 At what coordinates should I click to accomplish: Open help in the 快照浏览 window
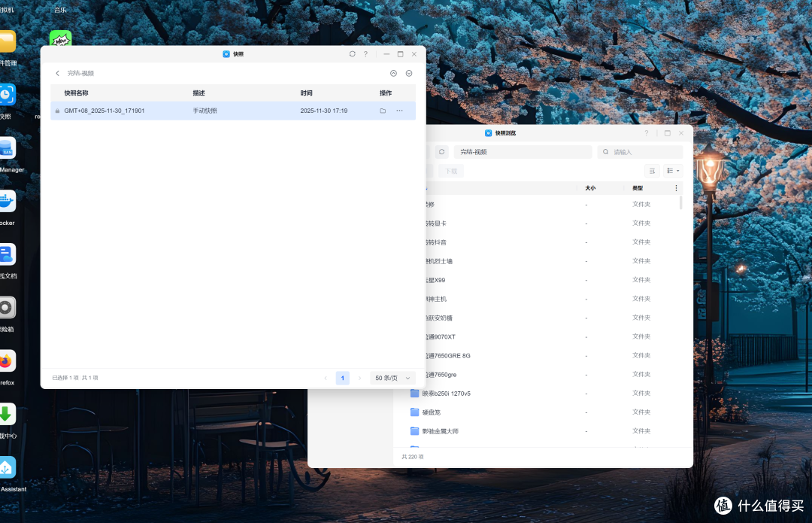tap(647, 133)
